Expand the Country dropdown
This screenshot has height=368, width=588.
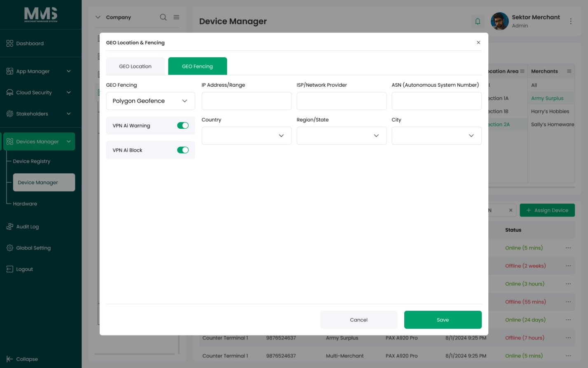click(246, 136)
